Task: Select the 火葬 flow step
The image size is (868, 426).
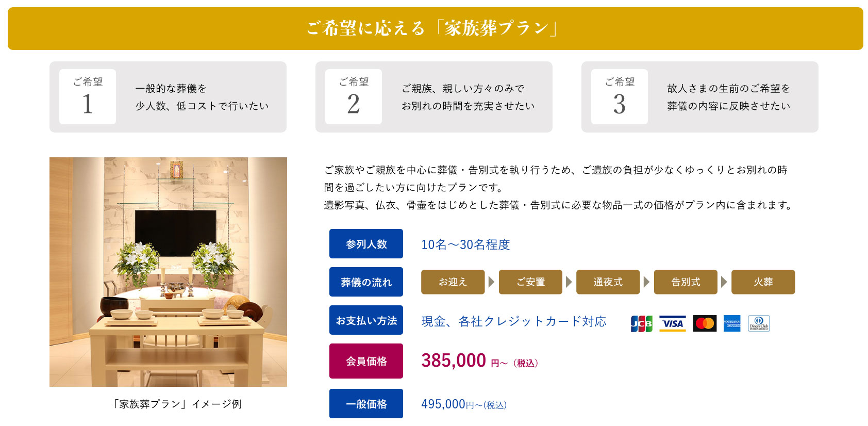Action: [x=763, y=282]
